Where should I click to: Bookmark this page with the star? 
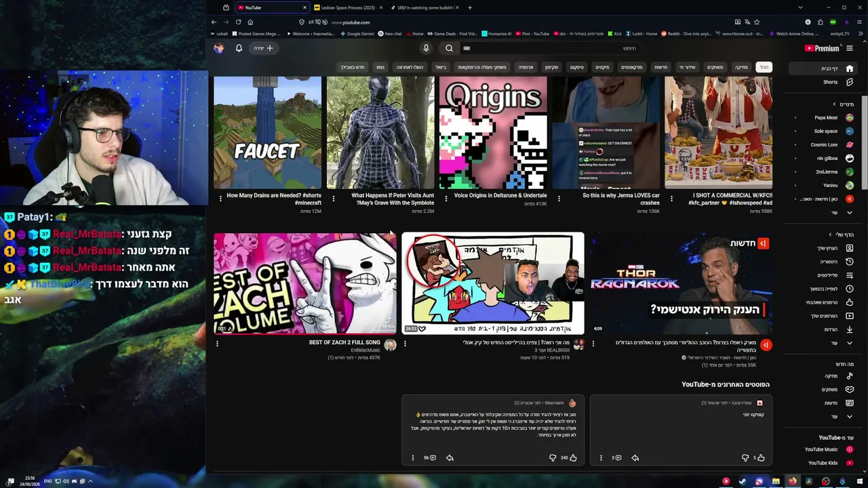click(x=756, y=22)
